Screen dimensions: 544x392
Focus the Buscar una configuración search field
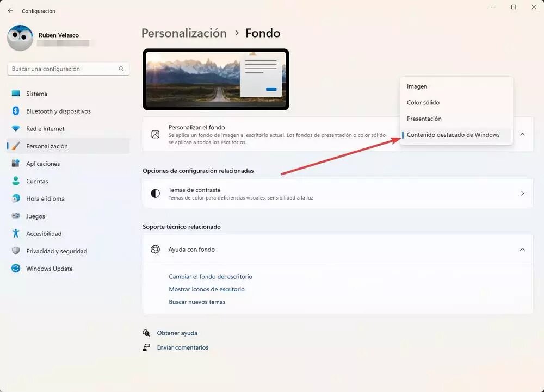pyautogui.click(x=68, y=69)
